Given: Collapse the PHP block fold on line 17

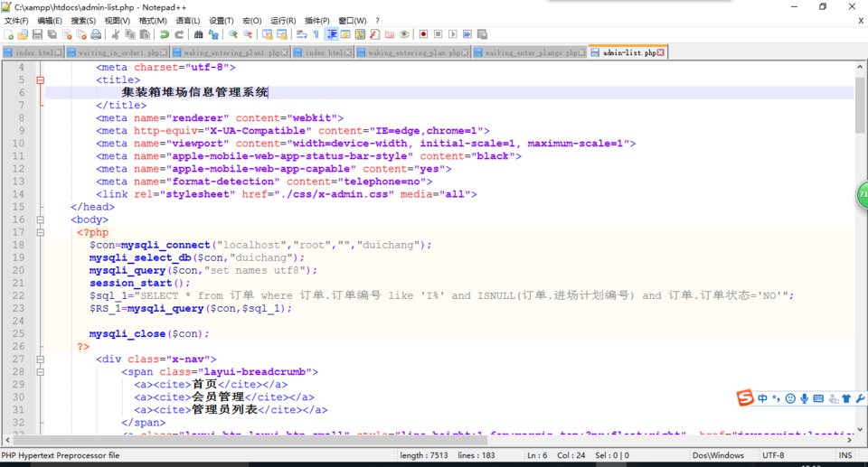Looking at the screenshot, I should [41, 232].
